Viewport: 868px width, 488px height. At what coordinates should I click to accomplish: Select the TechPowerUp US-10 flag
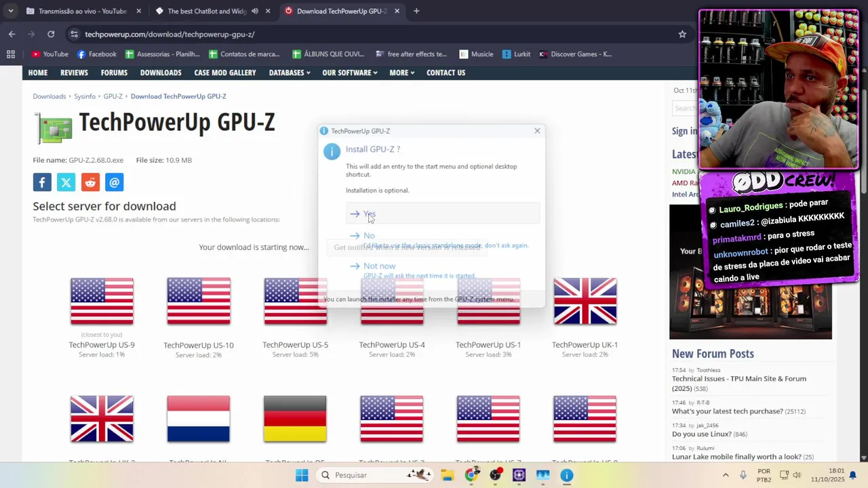(x=199, y=301)
